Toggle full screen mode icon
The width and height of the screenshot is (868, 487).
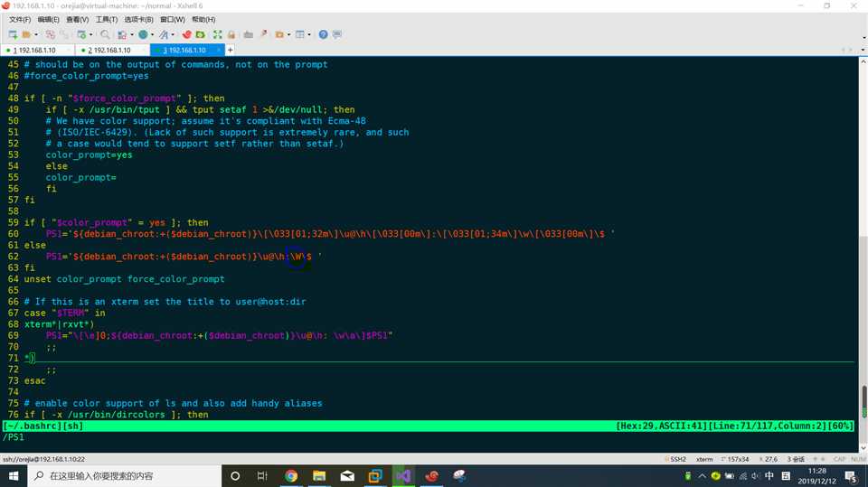click(218, 34)
